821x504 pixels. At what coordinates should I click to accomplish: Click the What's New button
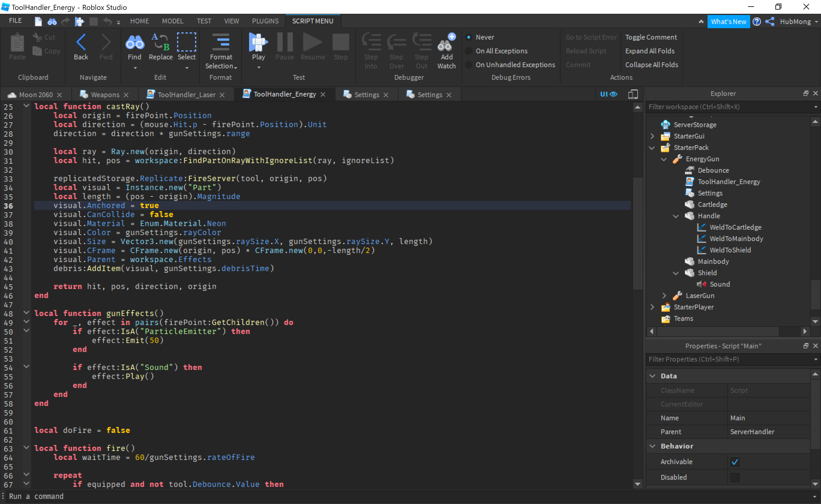pyautogui.click(x=728, y=22)
